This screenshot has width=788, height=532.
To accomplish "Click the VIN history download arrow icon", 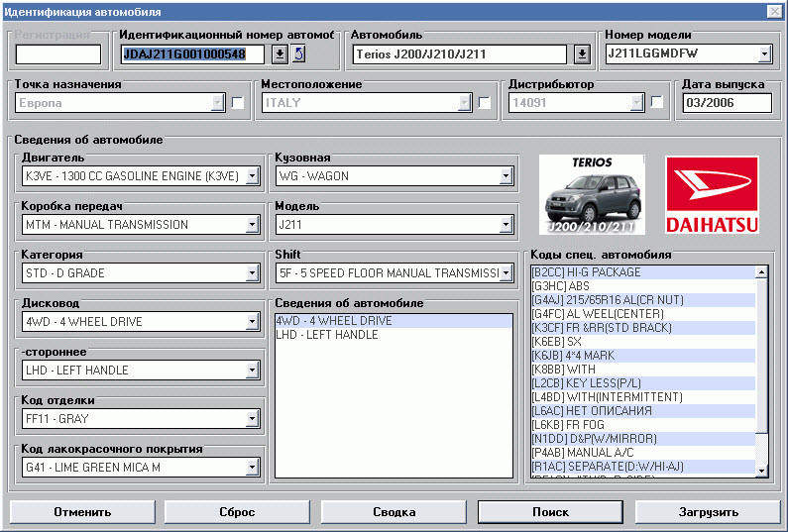I will pos(280,53).
